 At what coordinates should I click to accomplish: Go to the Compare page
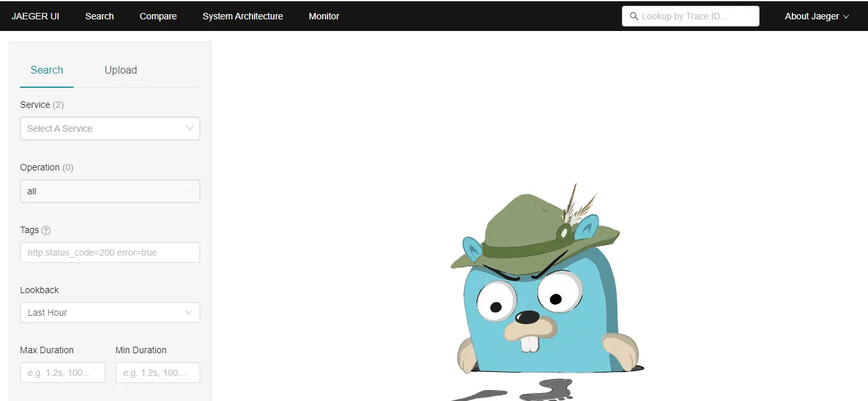(x=158, y=16)
